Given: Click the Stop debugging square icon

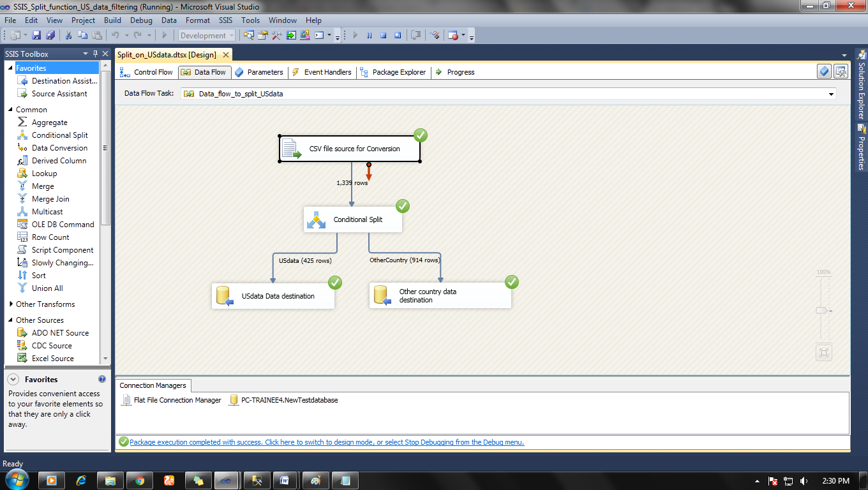Looking at the screenshot, I should pos(383,36).
